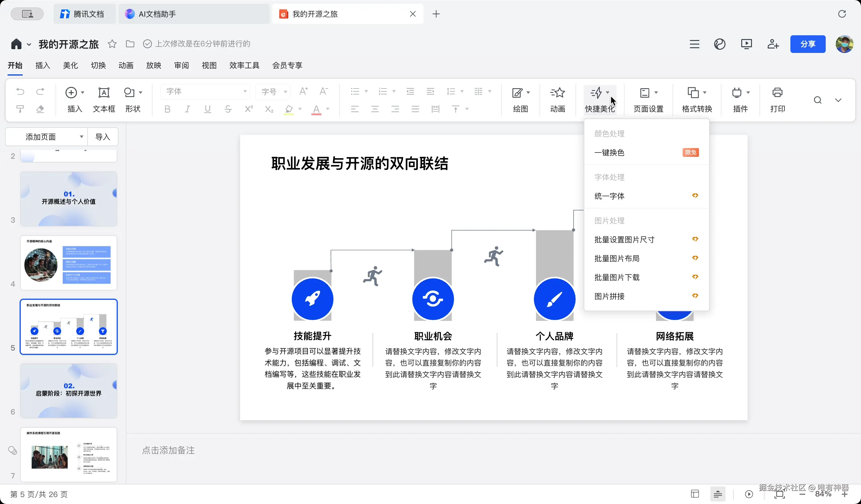Open the font color swatch dropdown arrow
This screenshot has height=504, width=861.
[328, 109]
